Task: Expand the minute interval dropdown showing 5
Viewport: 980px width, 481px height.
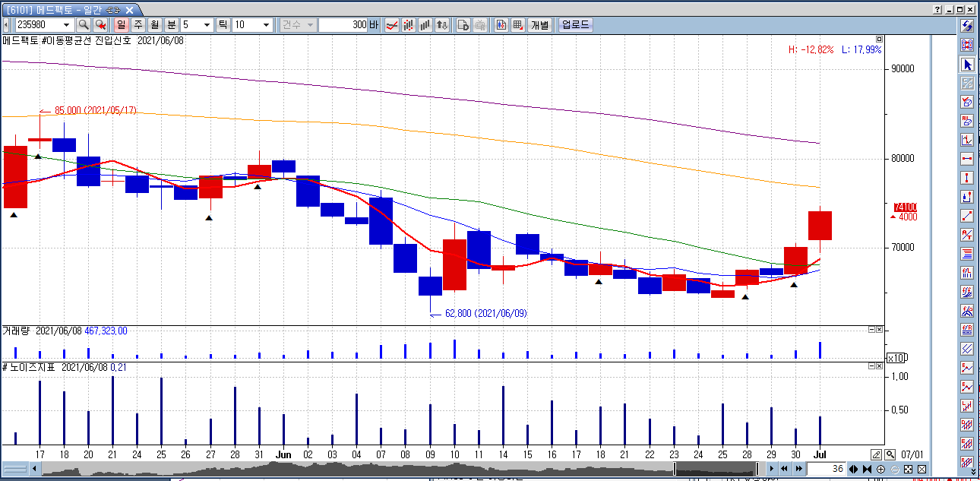Action: [207, 25]
